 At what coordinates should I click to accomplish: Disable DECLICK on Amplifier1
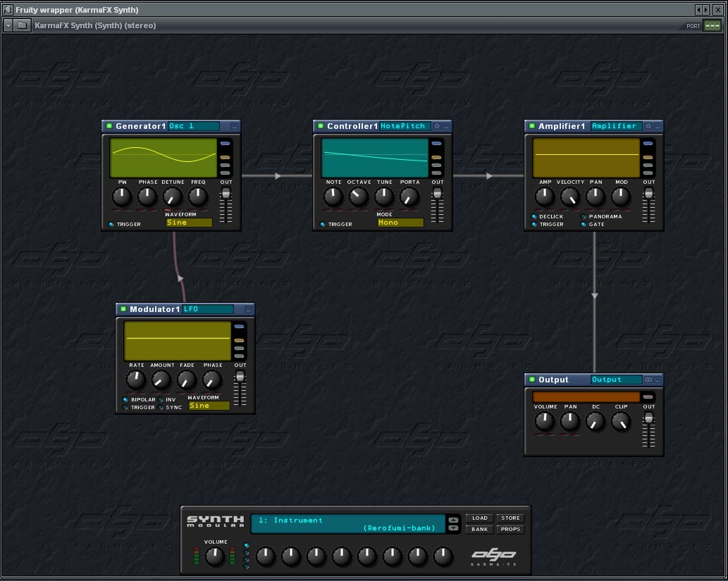(x=534, y=217)
